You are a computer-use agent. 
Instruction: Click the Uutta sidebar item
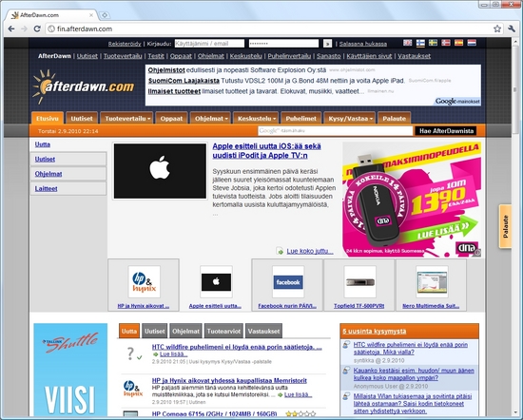tap(43, 144)
